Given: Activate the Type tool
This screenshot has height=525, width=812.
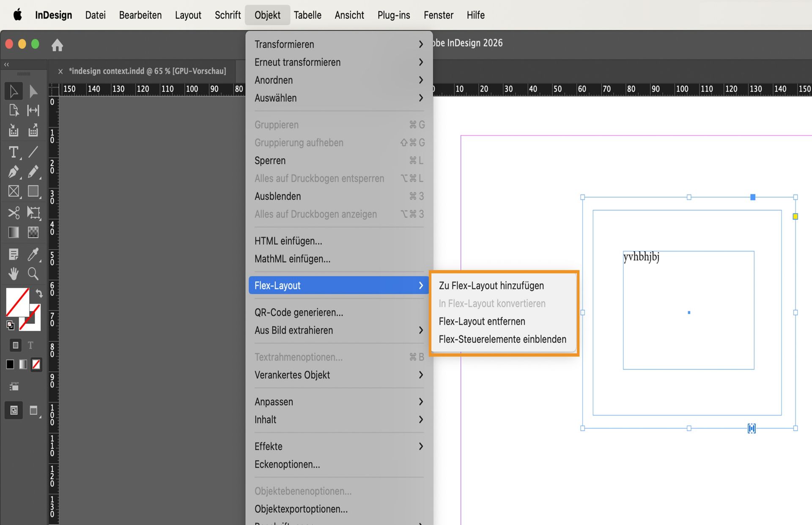Looking at the screenshot, I should [14, 152].
